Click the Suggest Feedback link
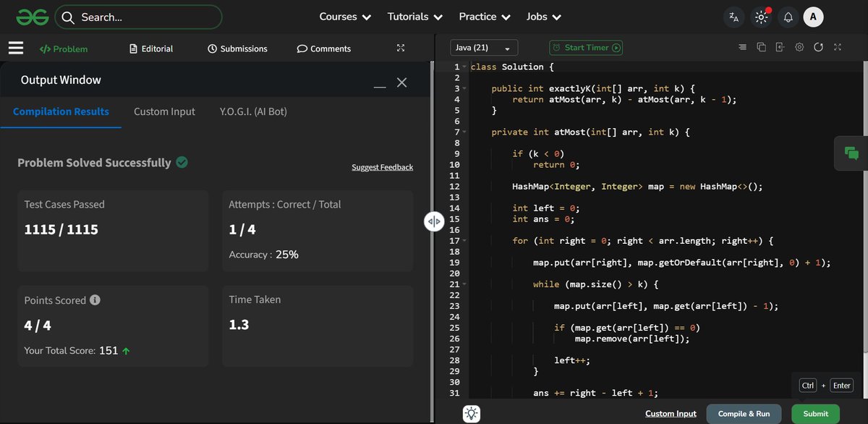 click(382, 167)
